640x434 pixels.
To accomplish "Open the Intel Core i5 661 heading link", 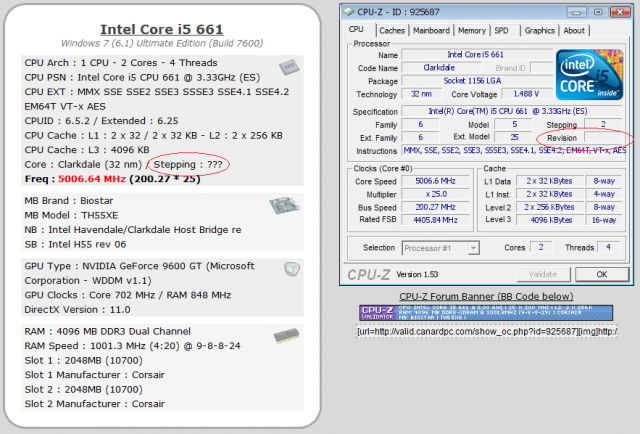I will pos(162,29).
